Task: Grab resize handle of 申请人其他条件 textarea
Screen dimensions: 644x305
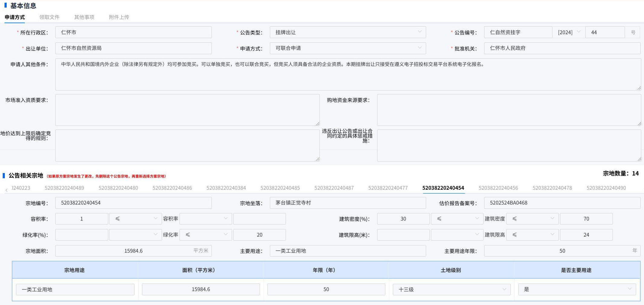Action: coord(639,88)
